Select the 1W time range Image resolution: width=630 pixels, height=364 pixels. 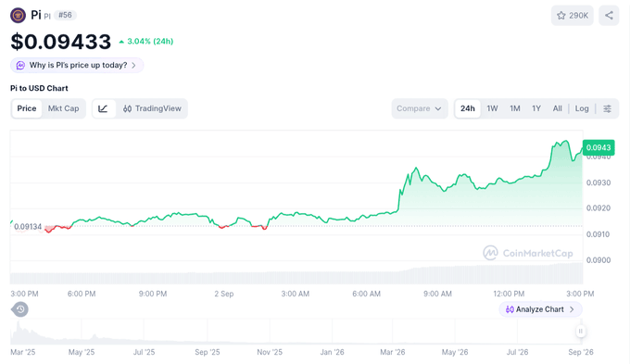pyautogui.click(x=492, y=108)
